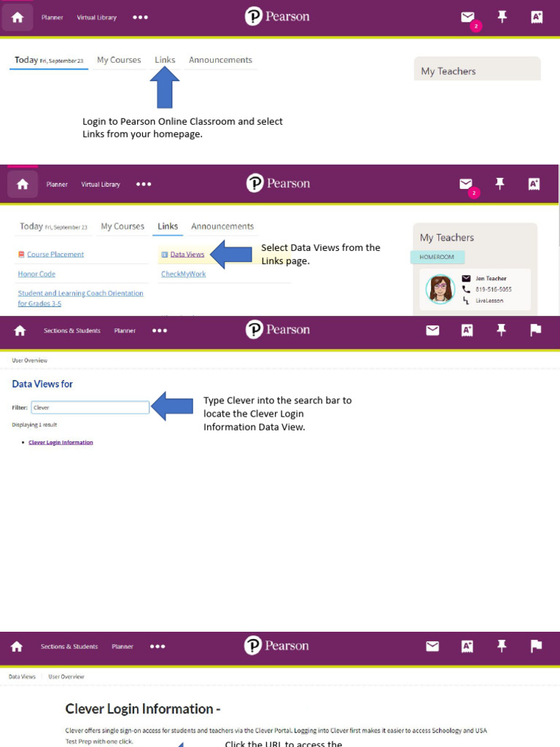Click the A+ gradebook icon on Data Views for page

[x=467, y=330]
